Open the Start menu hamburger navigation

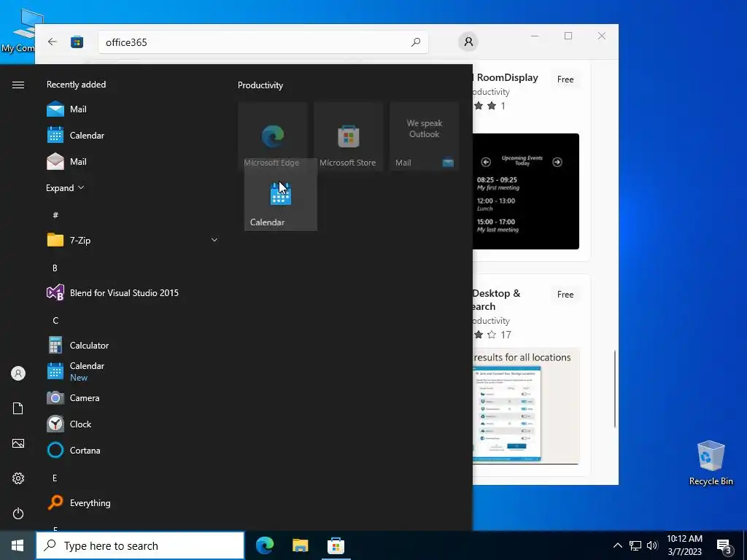point(18,85)
